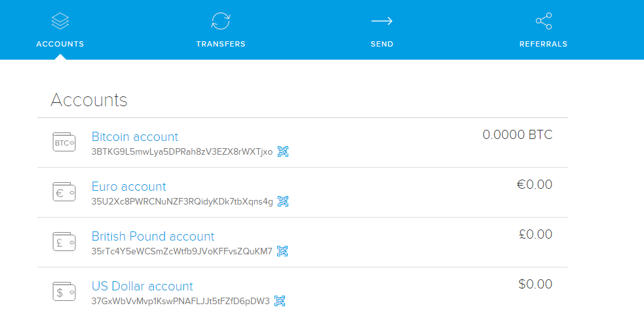The width and height of the screenshot is (644, 335).
Task: Click the Referrals share icon
Action: [543, 21]
